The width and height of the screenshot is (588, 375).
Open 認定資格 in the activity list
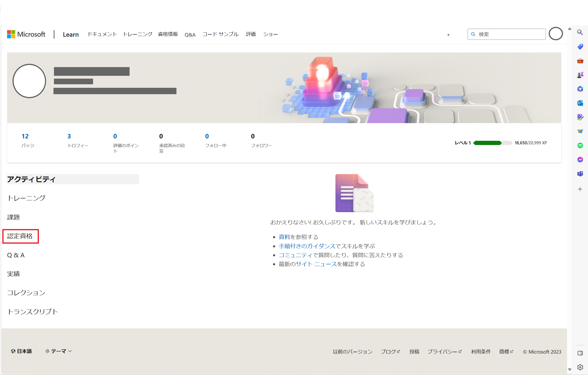click(x=20, y=236)
